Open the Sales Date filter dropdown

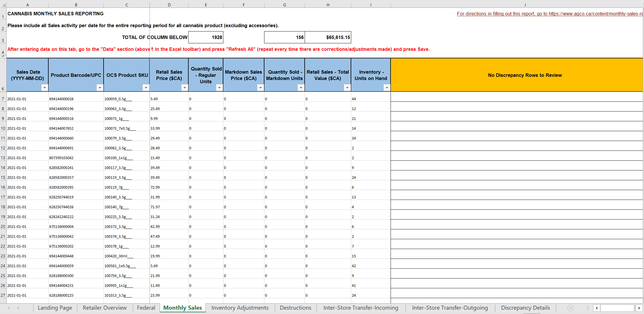point(45,88)
